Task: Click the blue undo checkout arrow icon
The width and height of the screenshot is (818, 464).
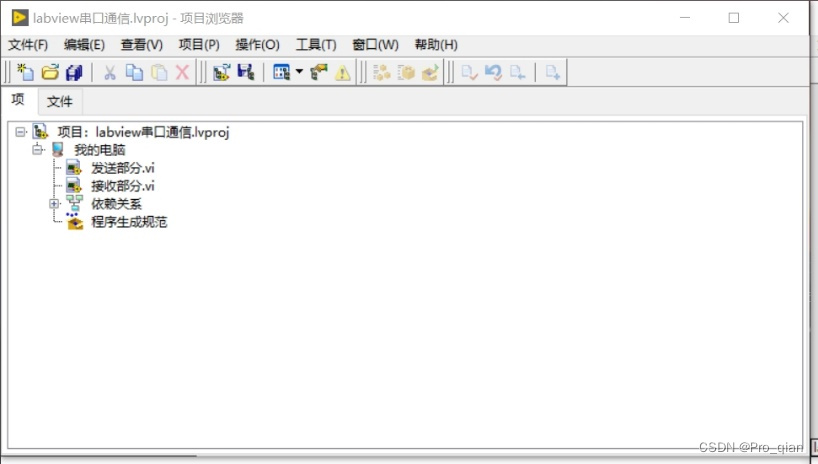Action: coord(494,72)
